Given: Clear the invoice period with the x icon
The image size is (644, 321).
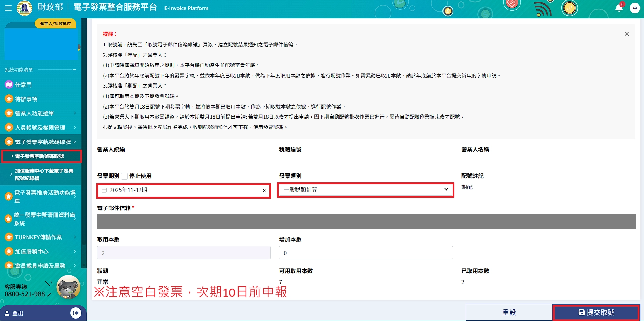Looking at the screenshot, I should [264, 191].
